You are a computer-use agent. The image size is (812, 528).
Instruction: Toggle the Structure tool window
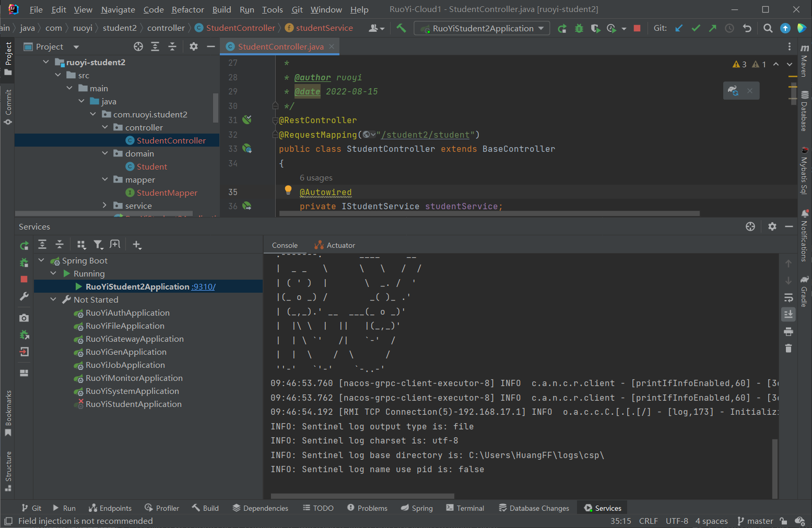8,471
